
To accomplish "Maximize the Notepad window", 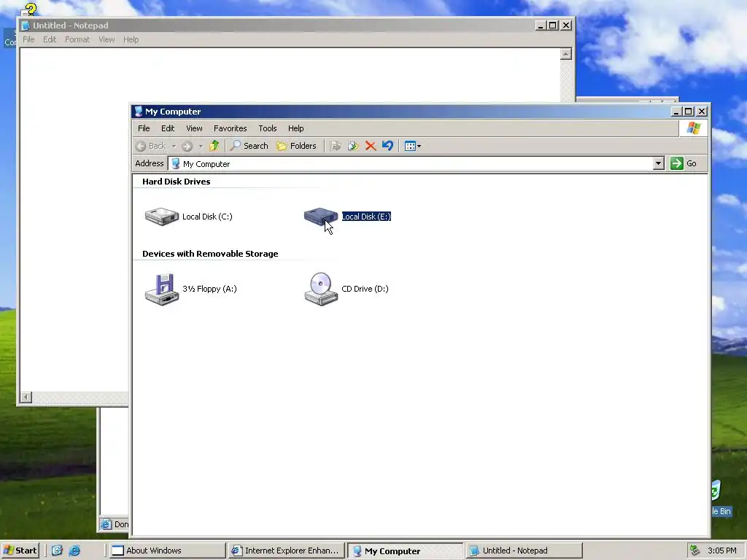I will [x=553, y=26].
